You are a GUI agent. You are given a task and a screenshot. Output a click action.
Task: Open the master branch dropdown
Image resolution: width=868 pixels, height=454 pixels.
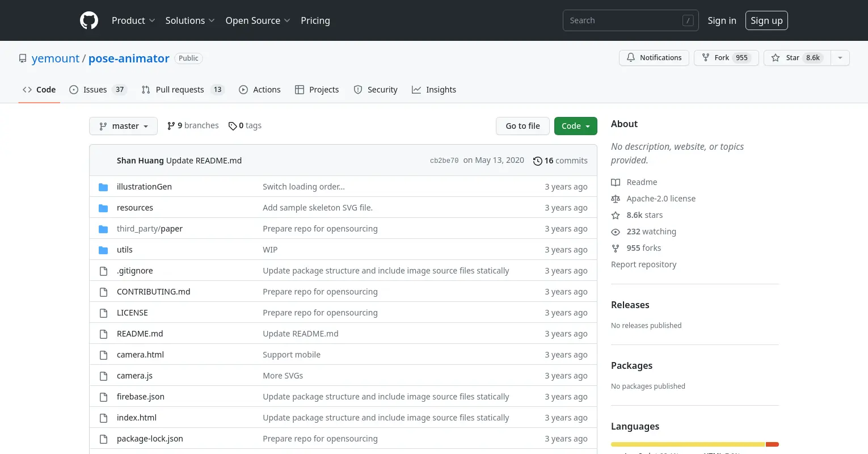tap(123, 126)
